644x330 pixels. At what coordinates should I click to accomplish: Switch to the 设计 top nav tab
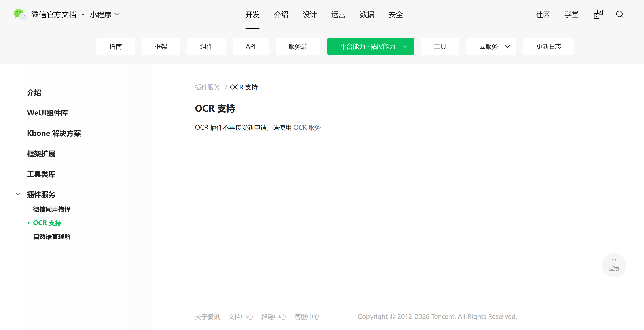click(x=309, y=15)
